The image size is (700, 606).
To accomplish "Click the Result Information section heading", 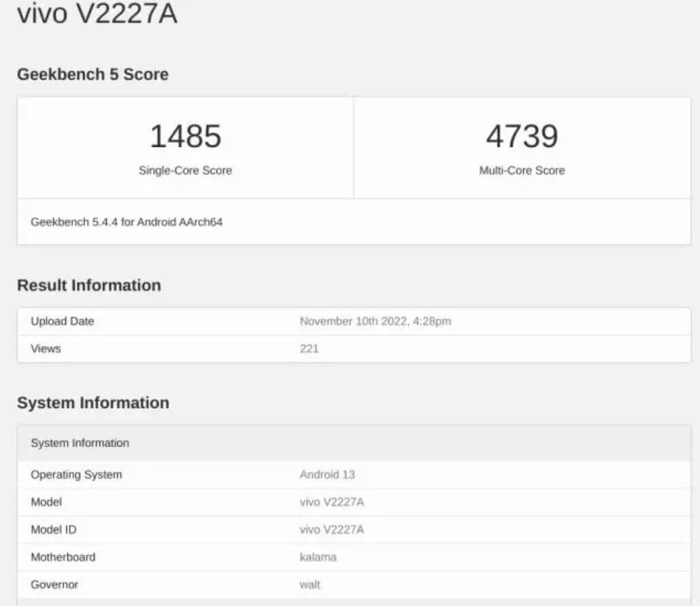I will tap(89, 285).
